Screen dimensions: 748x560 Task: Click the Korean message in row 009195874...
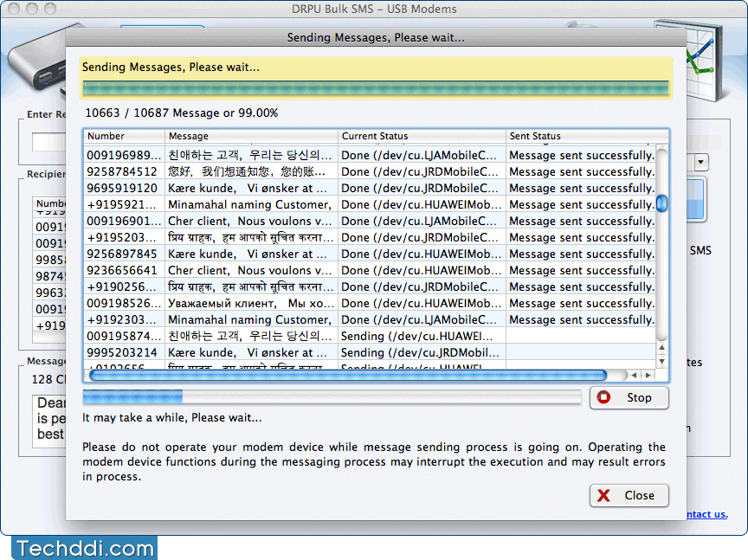(250, 337)
